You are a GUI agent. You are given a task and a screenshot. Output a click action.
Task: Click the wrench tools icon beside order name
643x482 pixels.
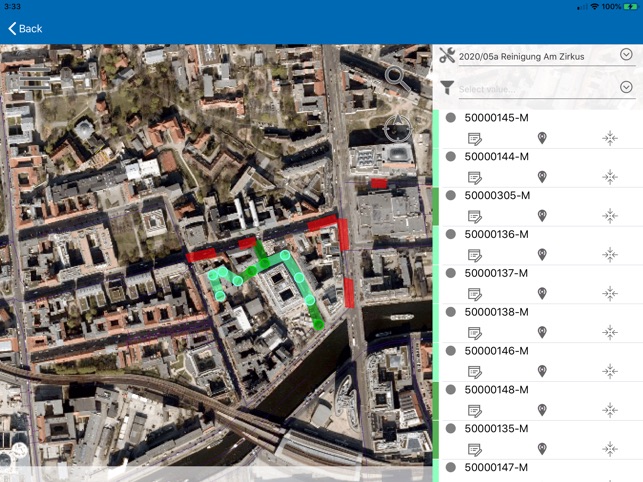(447, 55)
